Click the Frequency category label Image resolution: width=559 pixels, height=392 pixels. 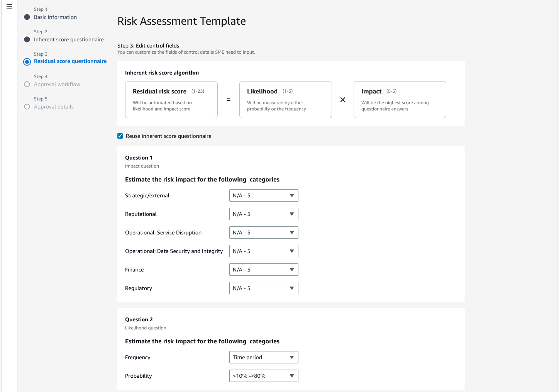point(137,357)
